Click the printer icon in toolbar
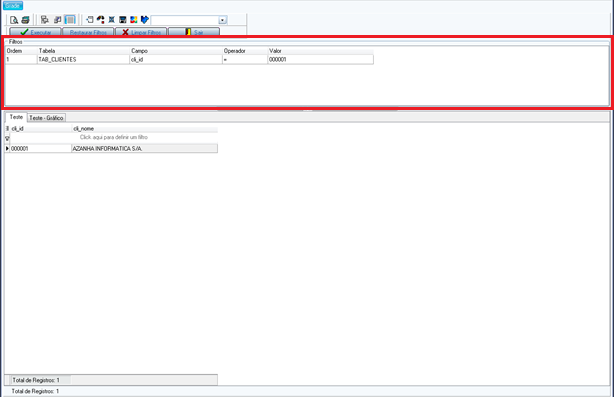616x397 pixels. point(26,20)
